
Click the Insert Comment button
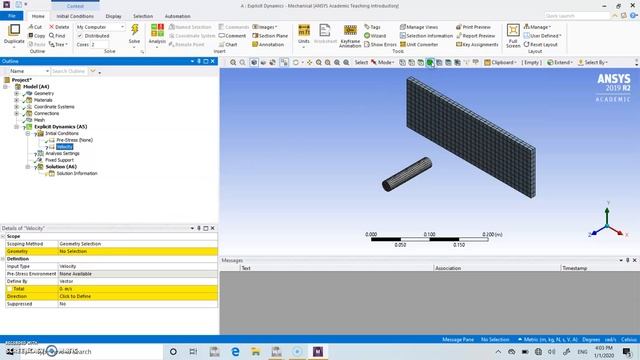[232, 36]
